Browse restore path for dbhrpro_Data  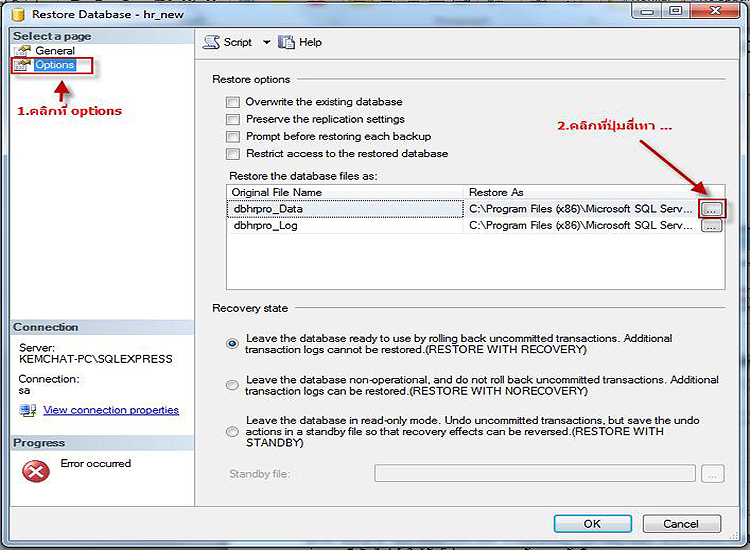711,209
